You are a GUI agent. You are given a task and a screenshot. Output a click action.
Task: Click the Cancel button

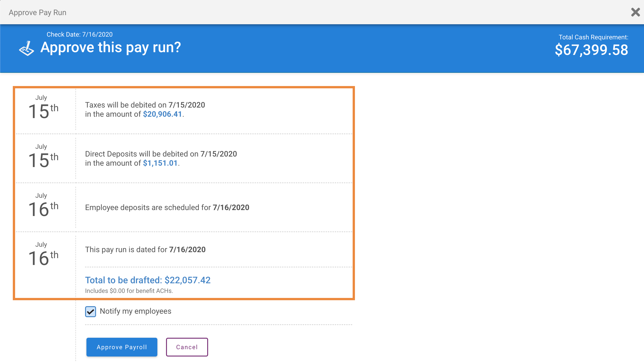tap(187, 347)
